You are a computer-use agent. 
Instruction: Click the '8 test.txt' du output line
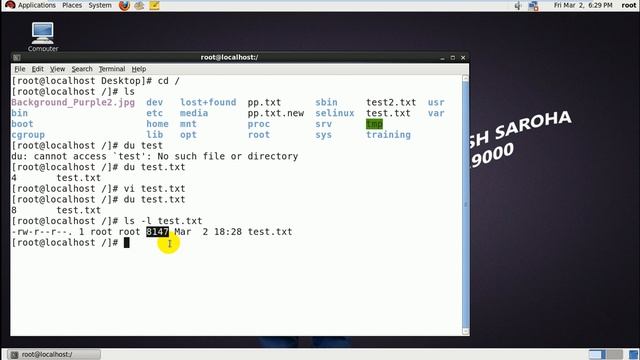point(56,210)
